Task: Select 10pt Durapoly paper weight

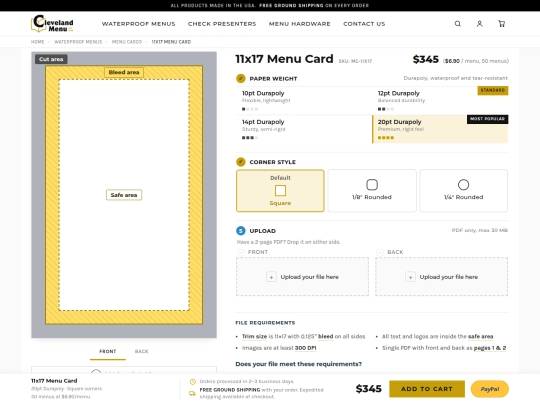Action: point(304,101)
